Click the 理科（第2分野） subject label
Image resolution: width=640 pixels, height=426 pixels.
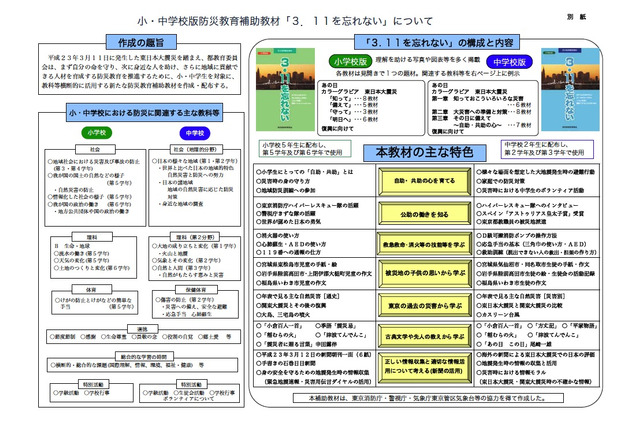(195, 237)
